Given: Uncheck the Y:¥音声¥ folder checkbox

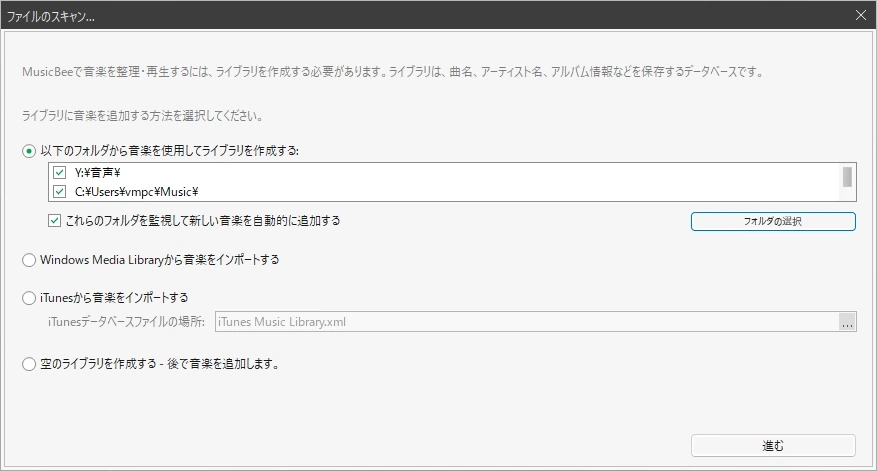Looking at the screenshot, I should 60,173.
